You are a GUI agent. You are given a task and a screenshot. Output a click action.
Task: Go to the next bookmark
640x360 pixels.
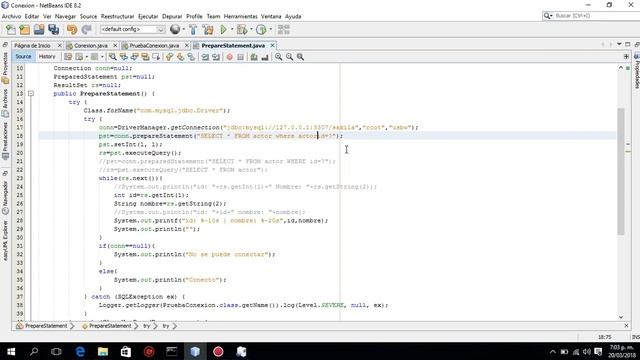(x=180, y=57)
